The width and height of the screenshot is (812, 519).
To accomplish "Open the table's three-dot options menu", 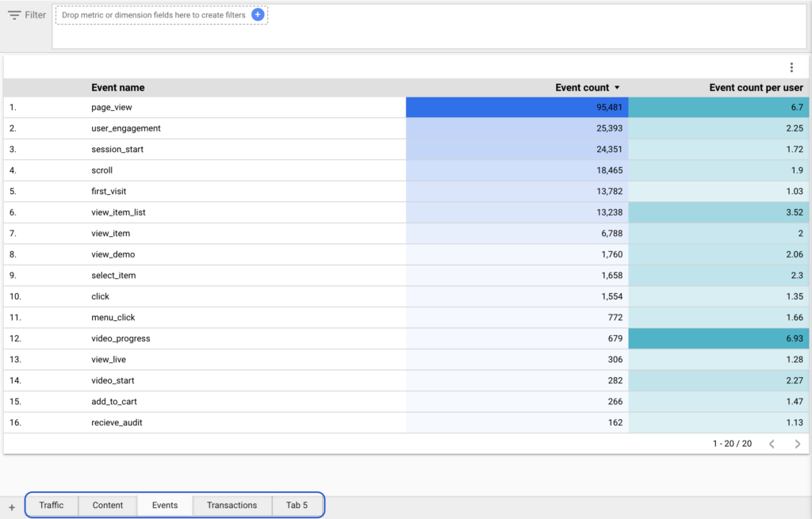I will [791, 67].
